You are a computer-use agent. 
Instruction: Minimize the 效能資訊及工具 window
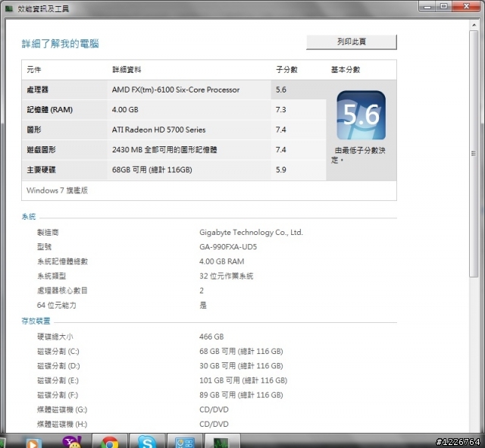point(427,6)
